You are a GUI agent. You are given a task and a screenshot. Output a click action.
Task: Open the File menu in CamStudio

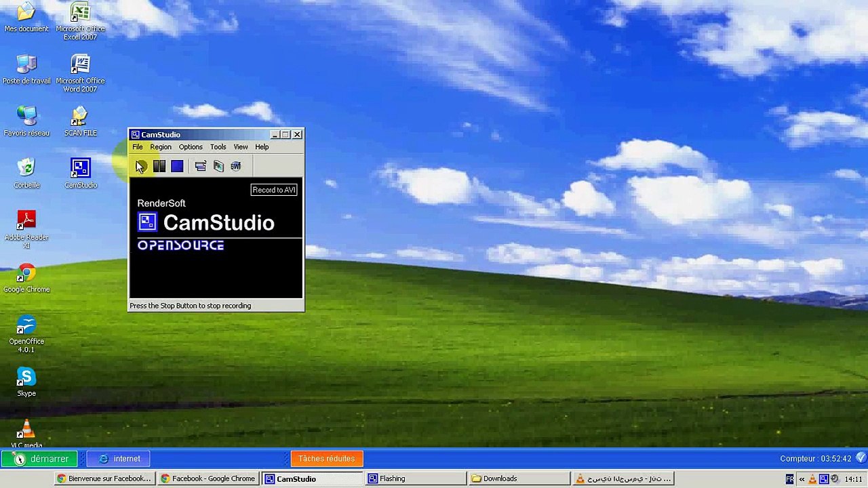click(x=138, y=146)
